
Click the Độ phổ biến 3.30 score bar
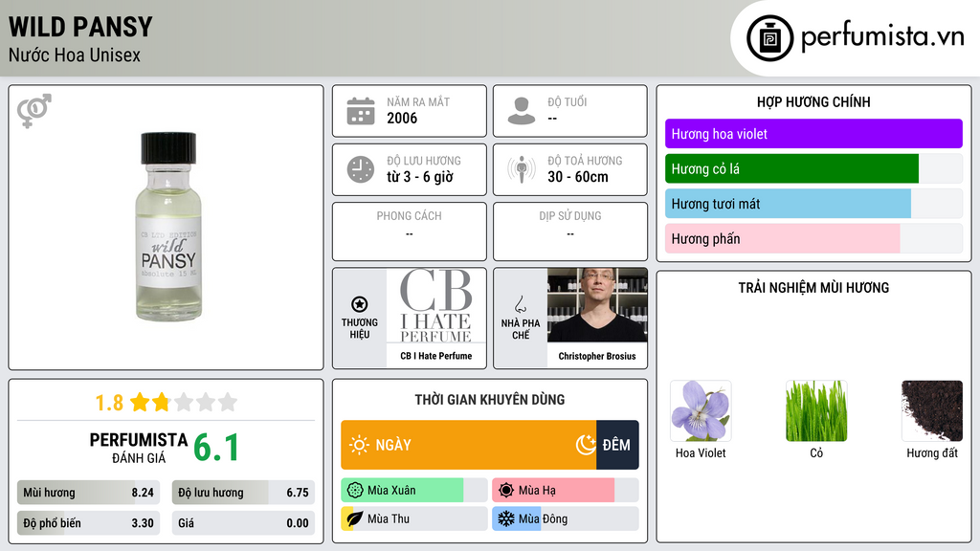click(89, 523)
